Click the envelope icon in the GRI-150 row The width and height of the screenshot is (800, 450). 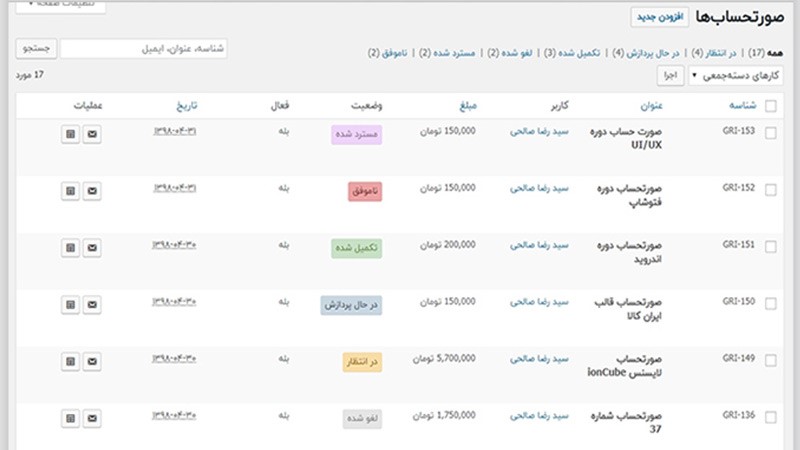pos(91,302)
